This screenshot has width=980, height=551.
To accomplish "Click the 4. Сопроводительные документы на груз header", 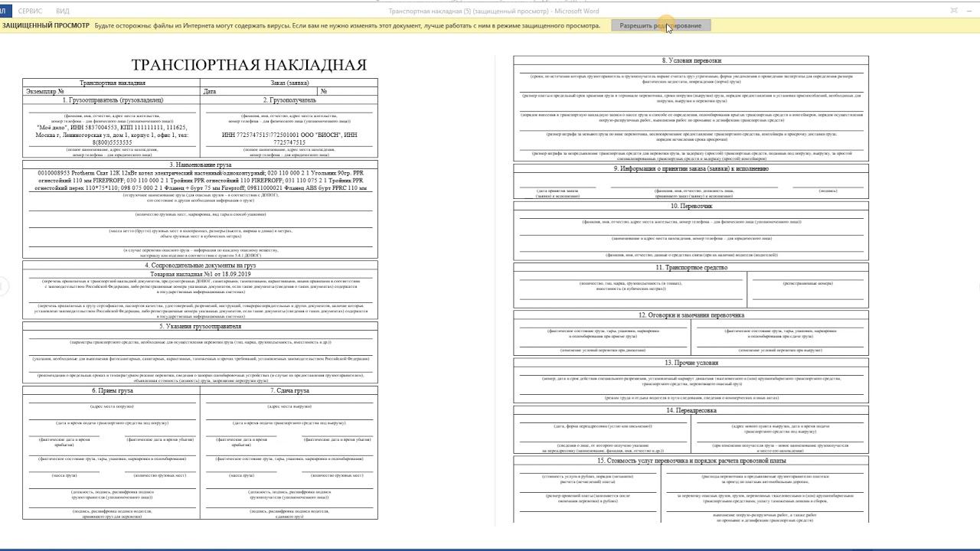I will tap(200, 266).
